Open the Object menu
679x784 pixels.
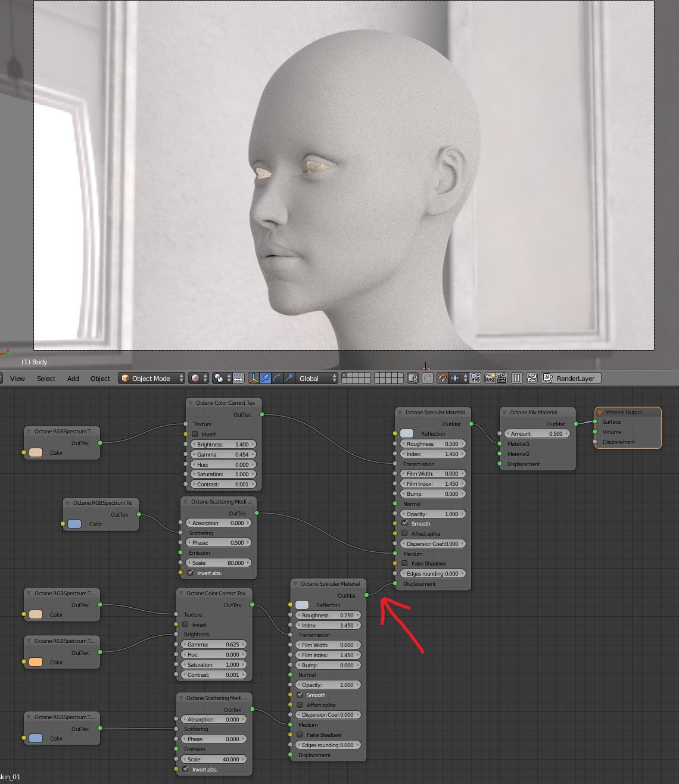tap(100, 379)
